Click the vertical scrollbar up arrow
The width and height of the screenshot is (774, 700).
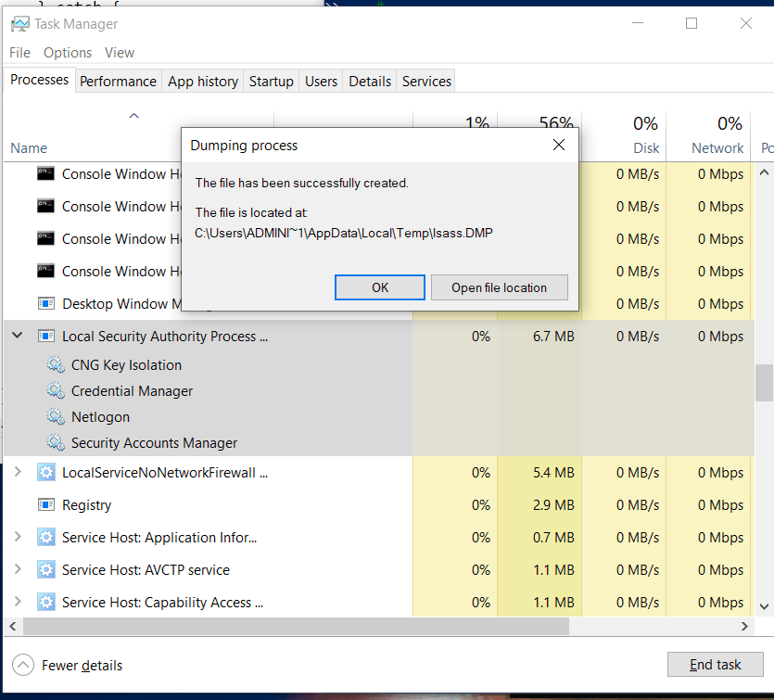pyautogui.click(x=764, y=172)
